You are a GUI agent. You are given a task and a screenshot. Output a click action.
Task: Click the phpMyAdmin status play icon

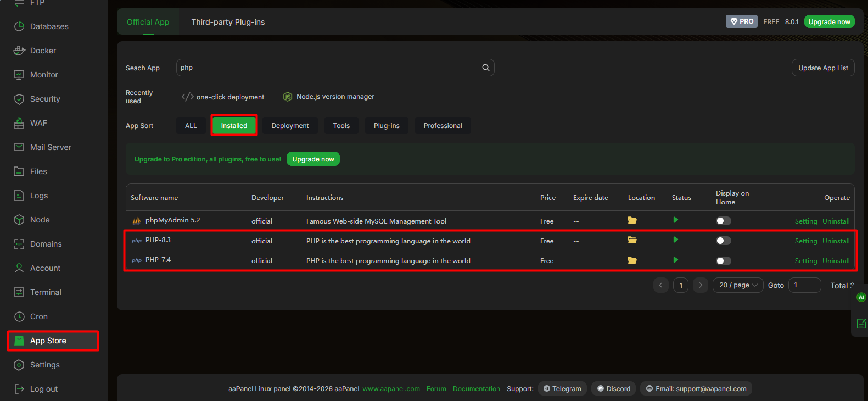point(675,220)
